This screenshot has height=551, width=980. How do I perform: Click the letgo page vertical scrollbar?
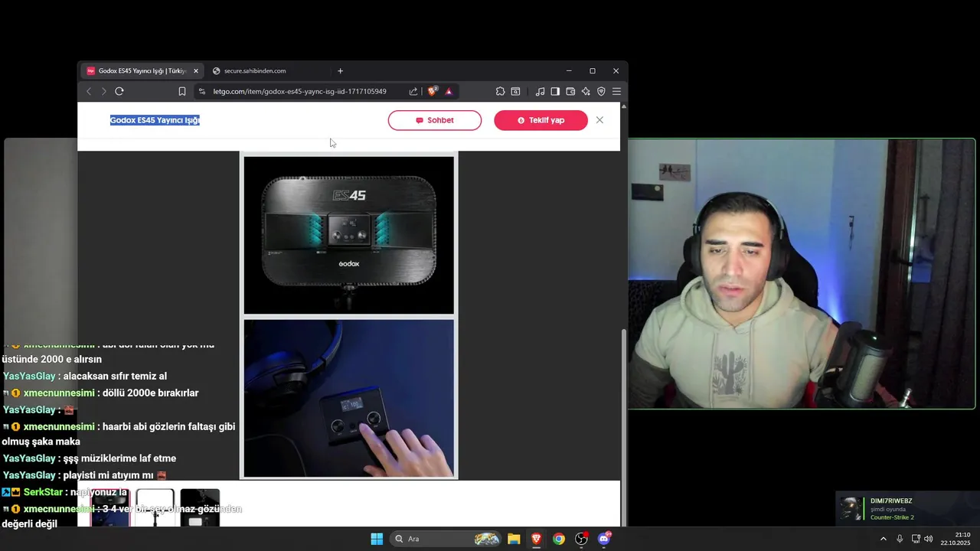pos(623,426)
